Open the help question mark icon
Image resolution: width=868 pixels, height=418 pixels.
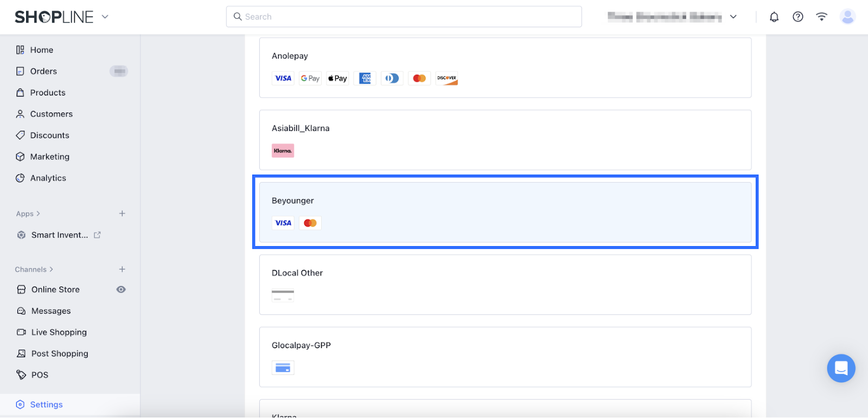pos(798,17)
